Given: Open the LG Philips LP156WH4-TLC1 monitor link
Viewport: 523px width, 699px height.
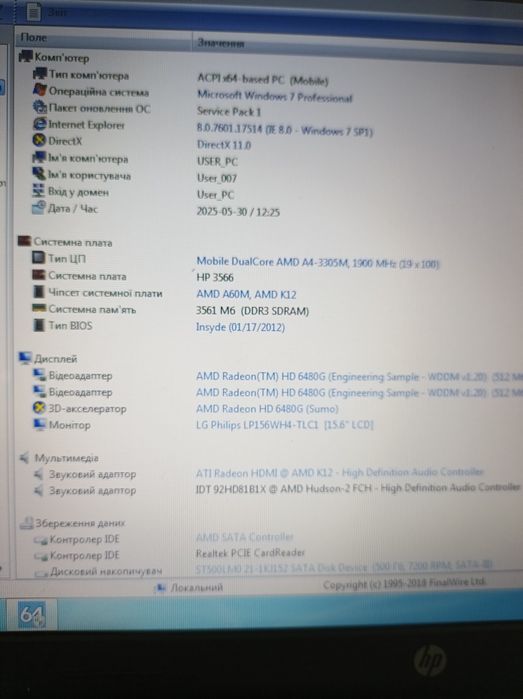Looking at the screenshot, I should [x=284, y=424].
